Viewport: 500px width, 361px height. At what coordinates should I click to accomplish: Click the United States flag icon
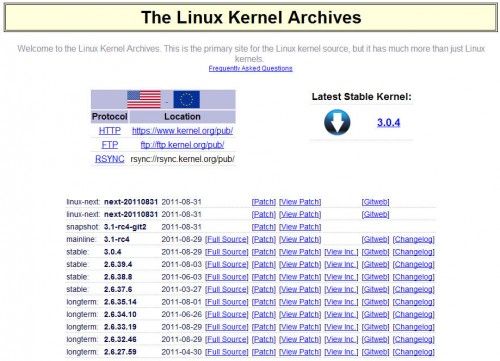144,99
